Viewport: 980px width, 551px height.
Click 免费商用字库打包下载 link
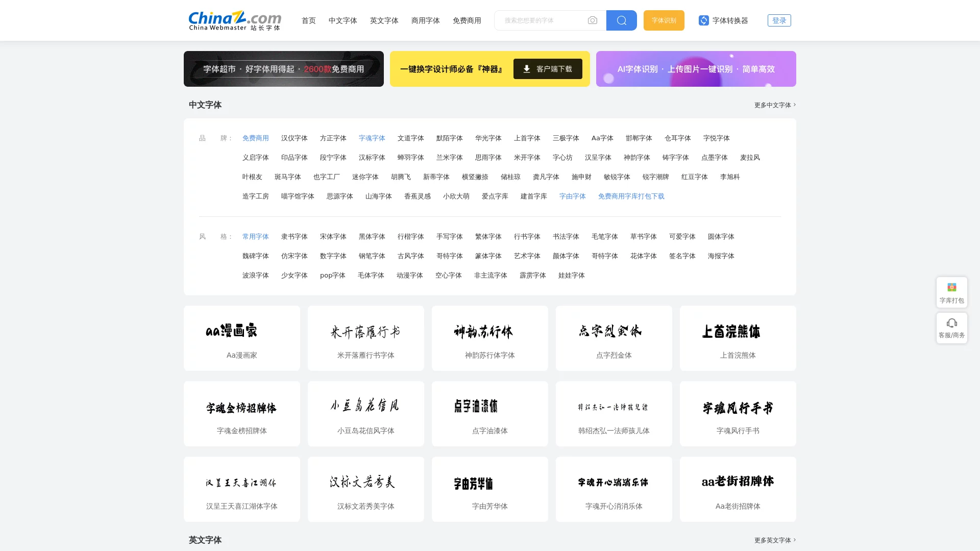[x=631, y=196]
